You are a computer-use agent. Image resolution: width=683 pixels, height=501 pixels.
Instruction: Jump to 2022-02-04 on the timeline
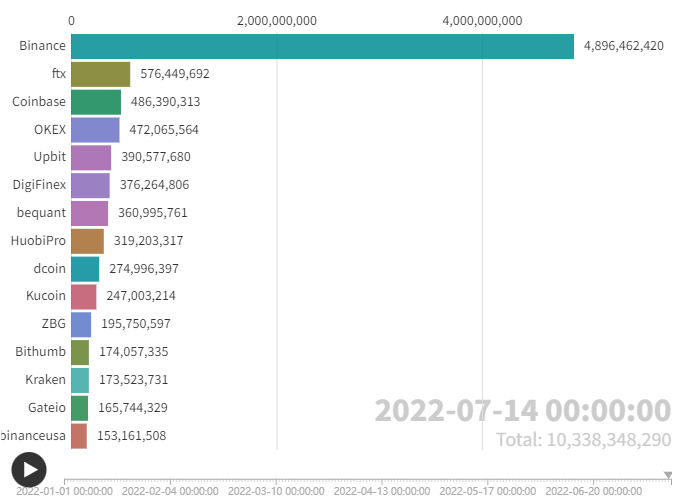(x=170, y=491)
